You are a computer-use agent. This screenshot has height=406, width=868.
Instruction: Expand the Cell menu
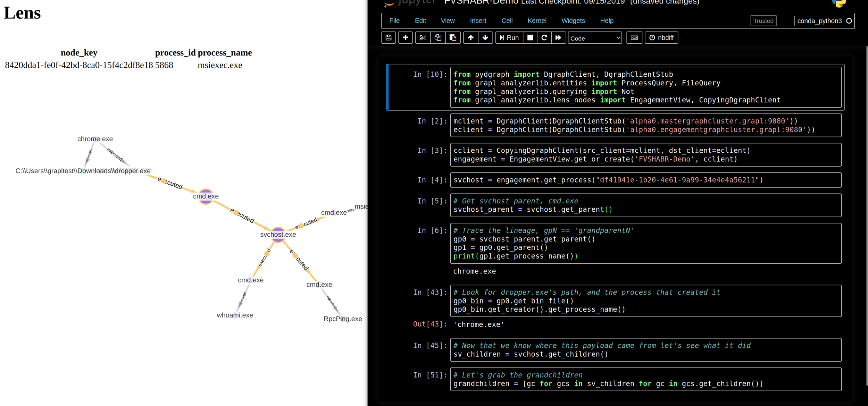pos(507,21)
